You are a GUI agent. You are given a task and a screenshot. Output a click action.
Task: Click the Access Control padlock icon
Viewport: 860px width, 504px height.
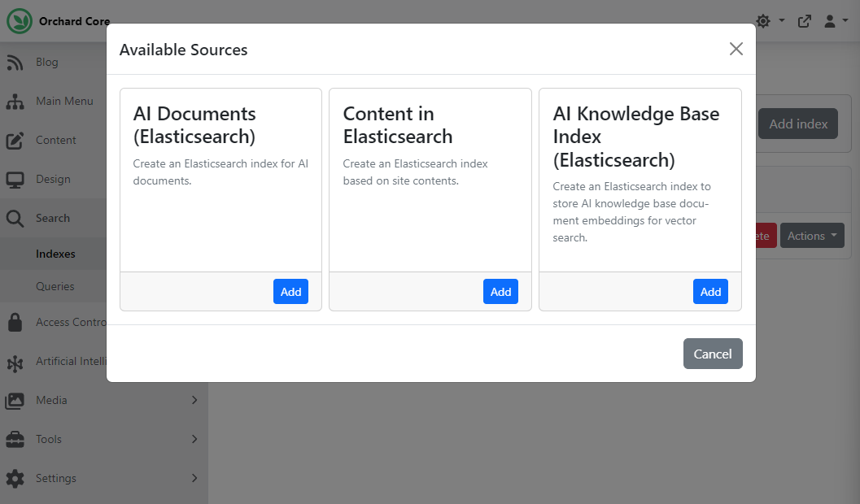[x=15, y=323]
